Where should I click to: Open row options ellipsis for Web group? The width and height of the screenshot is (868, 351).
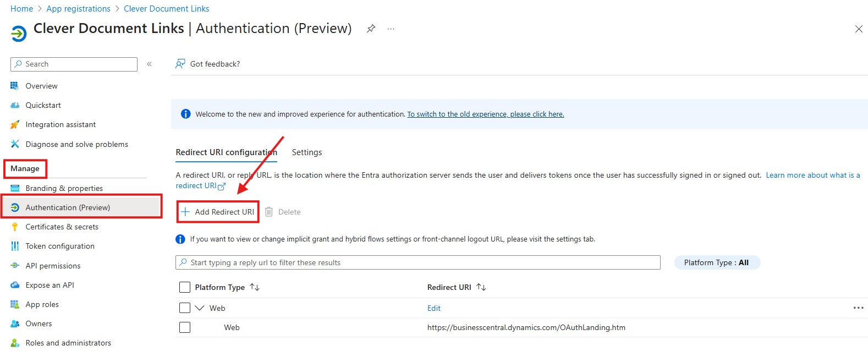tap(858, 308)
